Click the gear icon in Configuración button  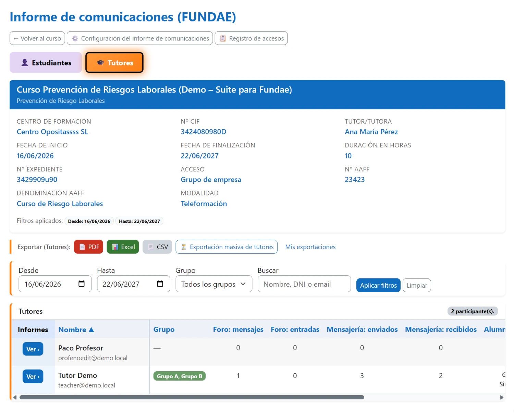coord(75,38)
